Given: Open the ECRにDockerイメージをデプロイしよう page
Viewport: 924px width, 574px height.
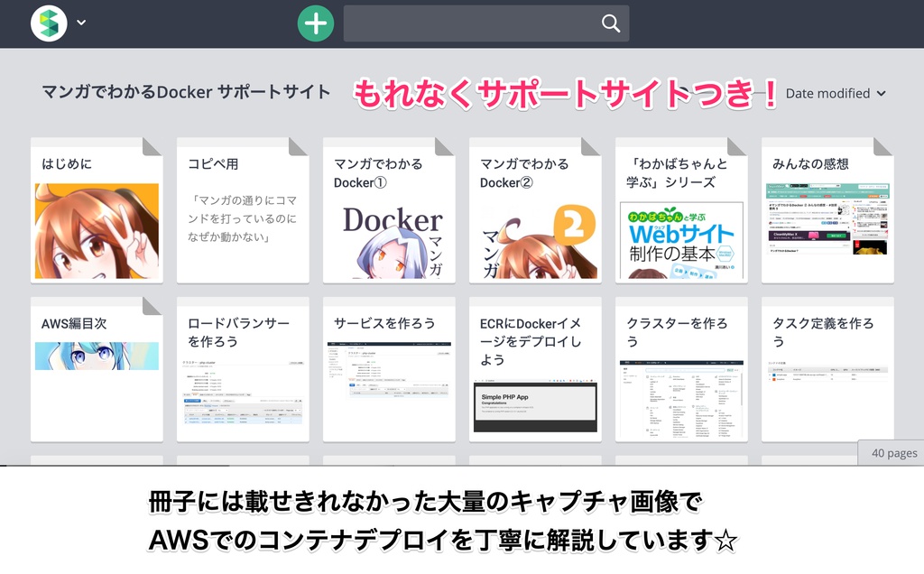Looking at the screenshot, I should coord(535,370).
